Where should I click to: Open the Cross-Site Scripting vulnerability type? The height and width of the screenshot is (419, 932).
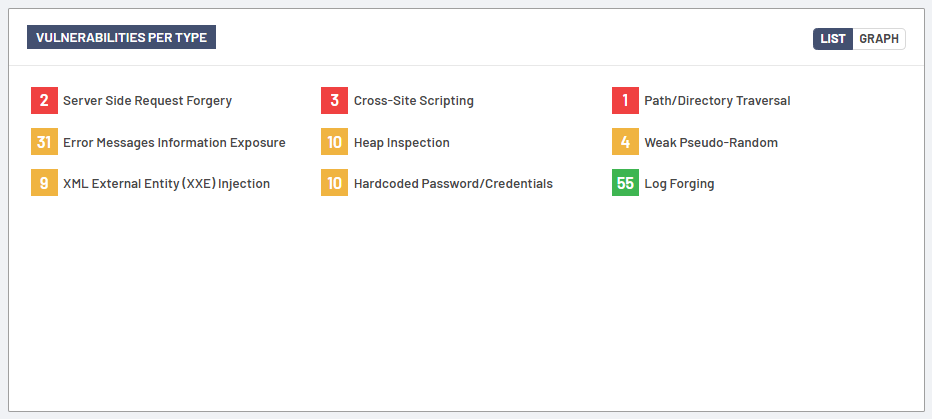[413, 101]
